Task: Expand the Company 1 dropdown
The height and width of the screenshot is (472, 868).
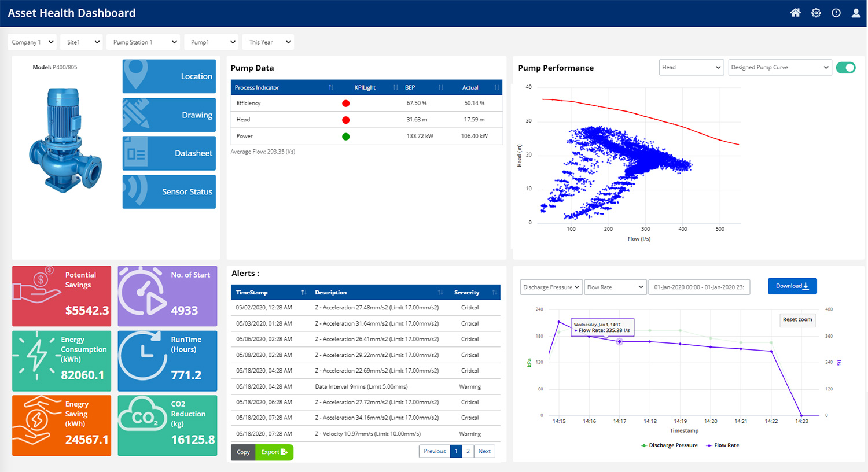Action: coord(32,42)
